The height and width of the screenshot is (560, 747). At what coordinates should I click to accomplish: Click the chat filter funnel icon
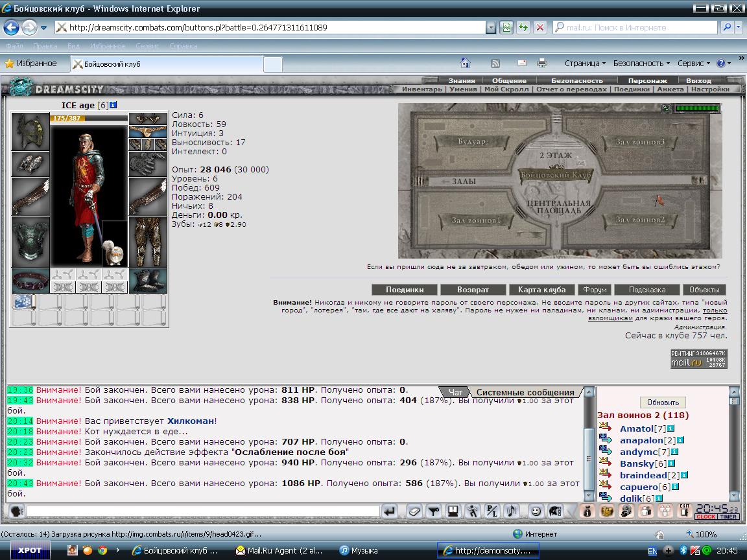[x=434, y=511]
